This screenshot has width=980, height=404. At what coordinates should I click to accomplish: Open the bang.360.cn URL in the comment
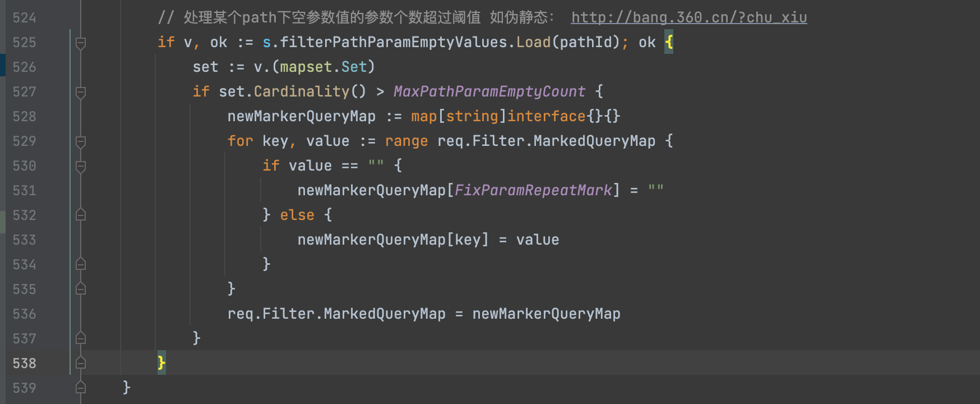(x=688, y=18)
